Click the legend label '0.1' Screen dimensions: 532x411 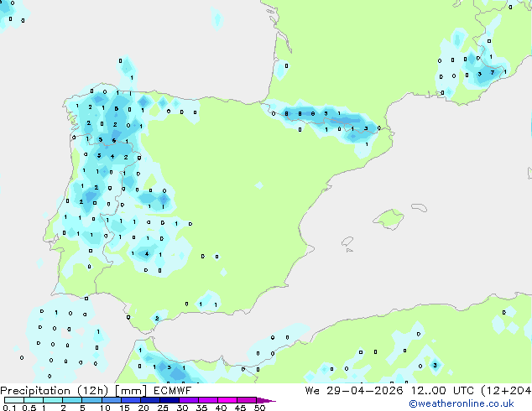point(9,408)
